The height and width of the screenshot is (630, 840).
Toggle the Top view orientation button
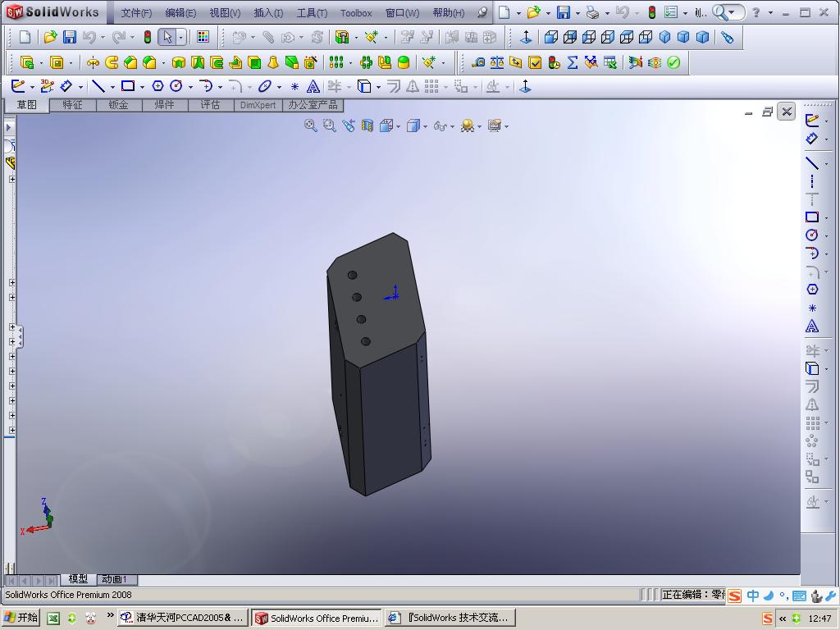pyautogui.click(x=627, y=37)
